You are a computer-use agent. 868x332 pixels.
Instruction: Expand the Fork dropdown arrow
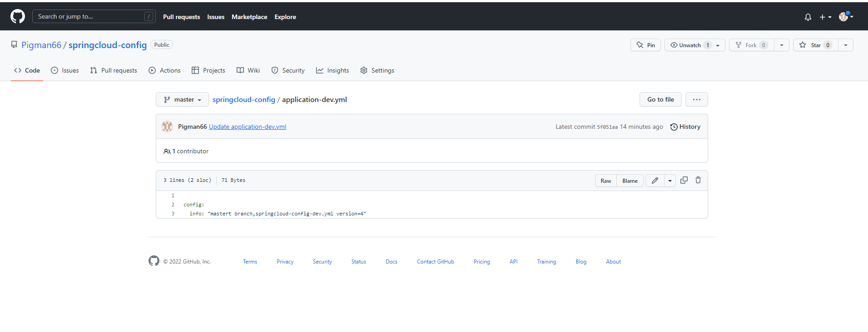point(782,45)
